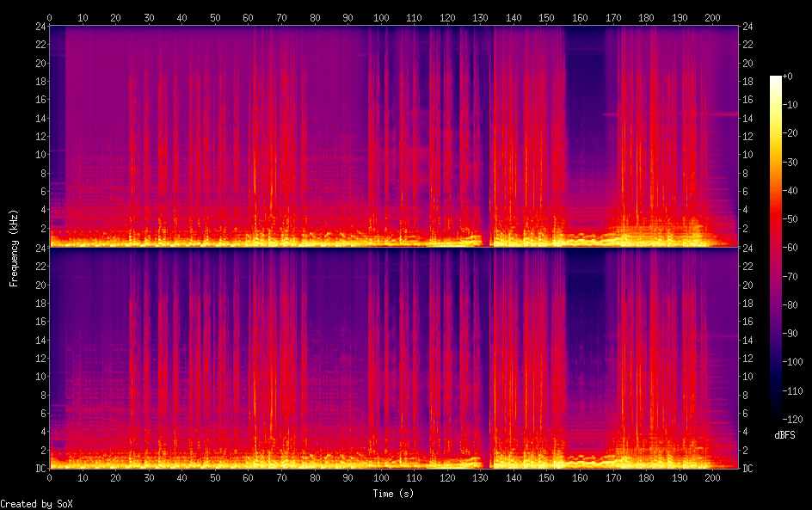The image size is (812, 510).
Task: Click the 'dBFS' unit label
Action: [784, 435]
